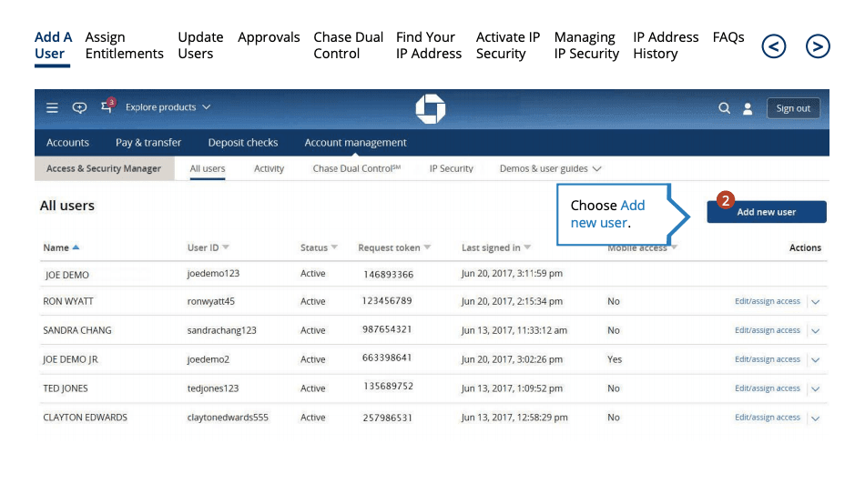Screen dimensions: 865x504
Task: Expand Demos & user guides menu
Action: click(550, 168)
